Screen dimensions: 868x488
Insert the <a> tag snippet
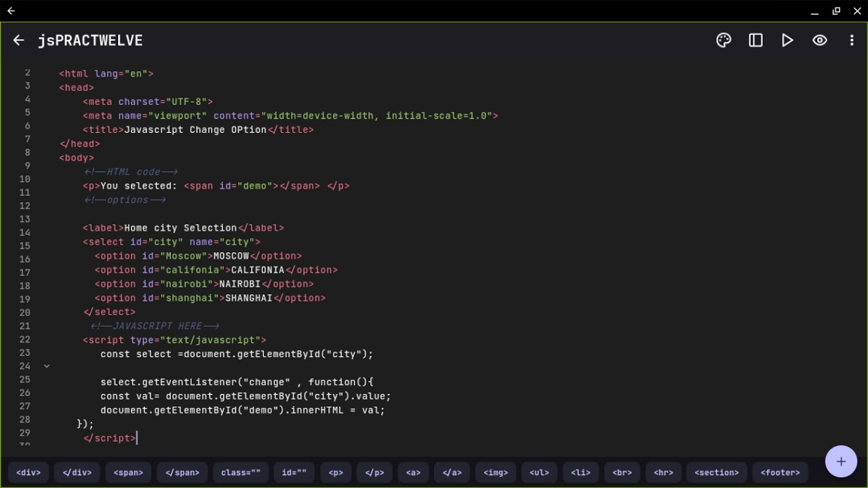click(414, 472)
